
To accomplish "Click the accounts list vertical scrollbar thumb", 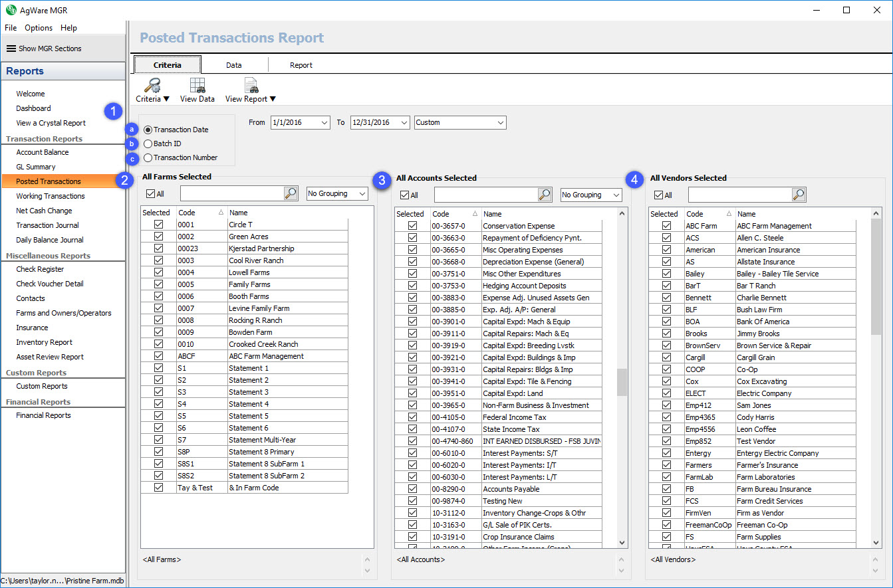I will 622,381.
